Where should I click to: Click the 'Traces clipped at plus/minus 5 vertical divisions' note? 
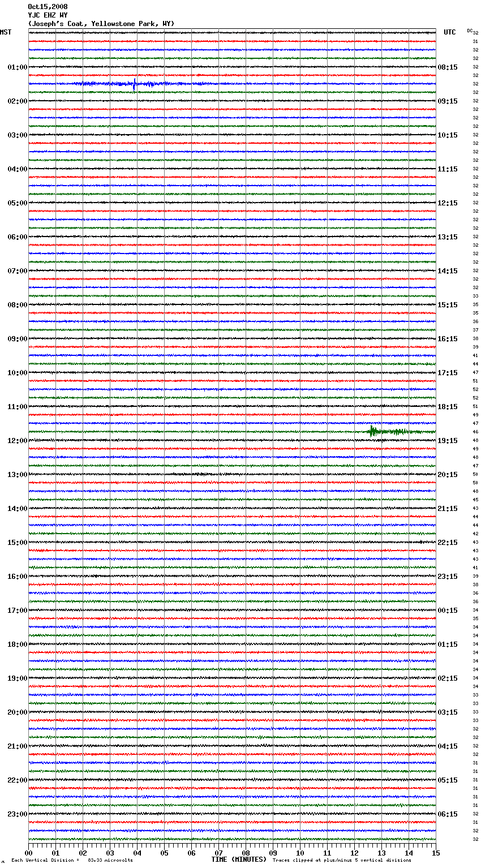tap(342, 861)
